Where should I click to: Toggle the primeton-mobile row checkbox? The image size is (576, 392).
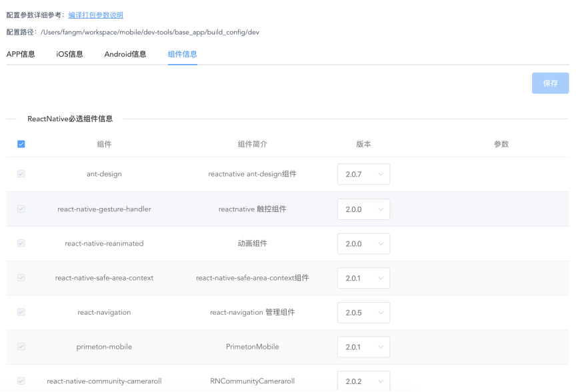coord(21,347)
